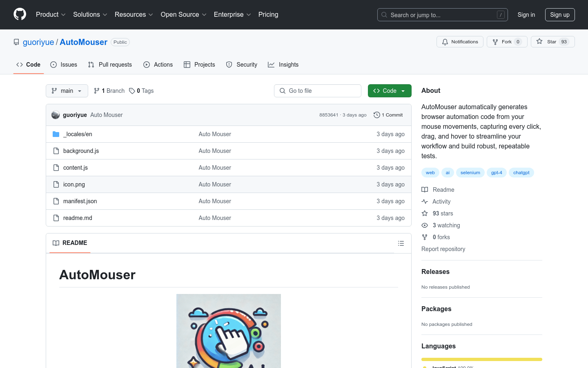The width and height of the screenshot is (588, 368).
Task: Click the Search or jump to field
Action: (443, 15)
